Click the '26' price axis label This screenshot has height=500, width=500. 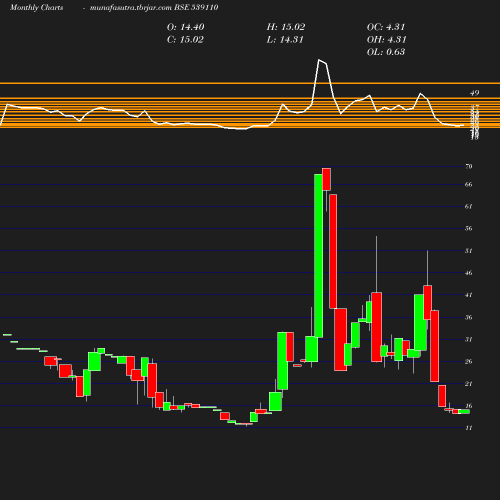pos(469,362)
